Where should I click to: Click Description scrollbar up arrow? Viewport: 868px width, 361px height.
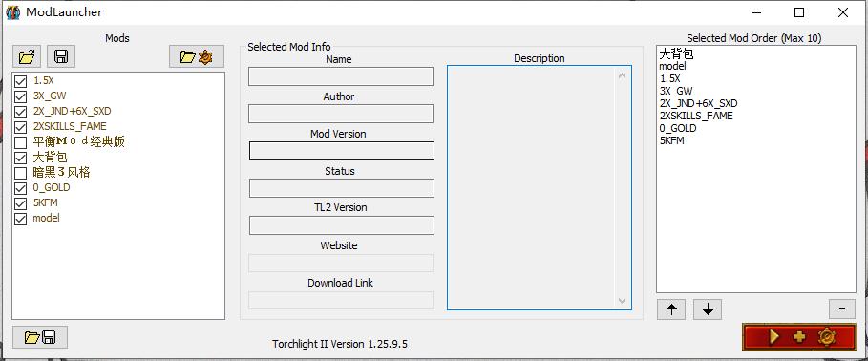[x=622, y=75]
